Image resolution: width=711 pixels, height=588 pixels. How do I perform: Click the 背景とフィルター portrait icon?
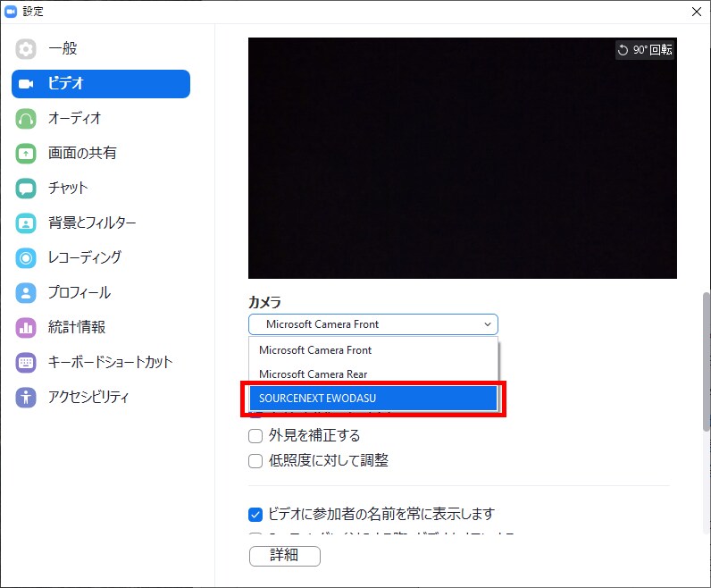(26, 223)
